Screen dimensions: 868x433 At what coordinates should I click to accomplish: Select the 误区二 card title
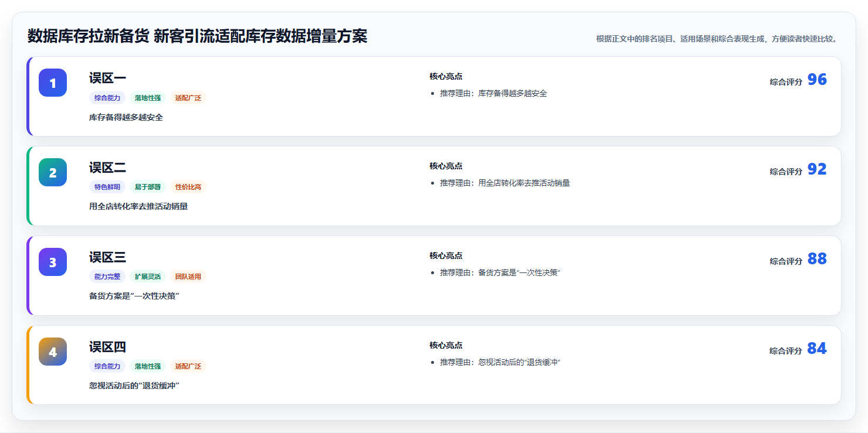pos(107,168)
